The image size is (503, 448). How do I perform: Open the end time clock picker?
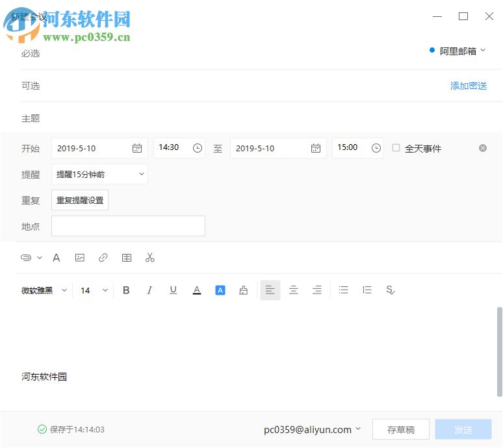(x=376, y=148)
